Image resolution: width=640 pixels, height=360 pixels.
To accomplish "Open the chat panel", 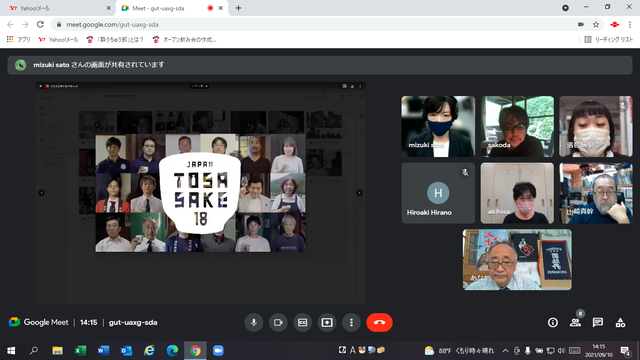I will tap(598, 322).
